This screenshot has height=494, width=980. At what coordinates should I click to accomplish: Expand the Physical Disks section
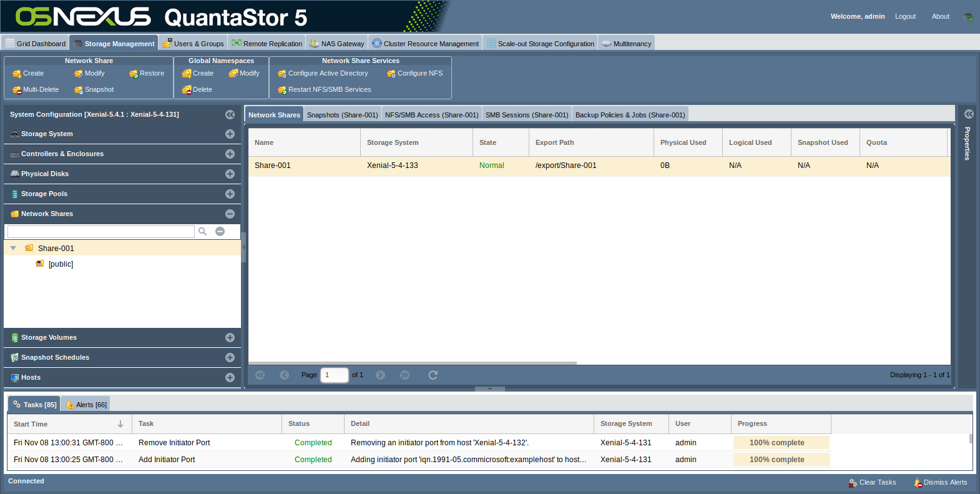pos(230,174)
